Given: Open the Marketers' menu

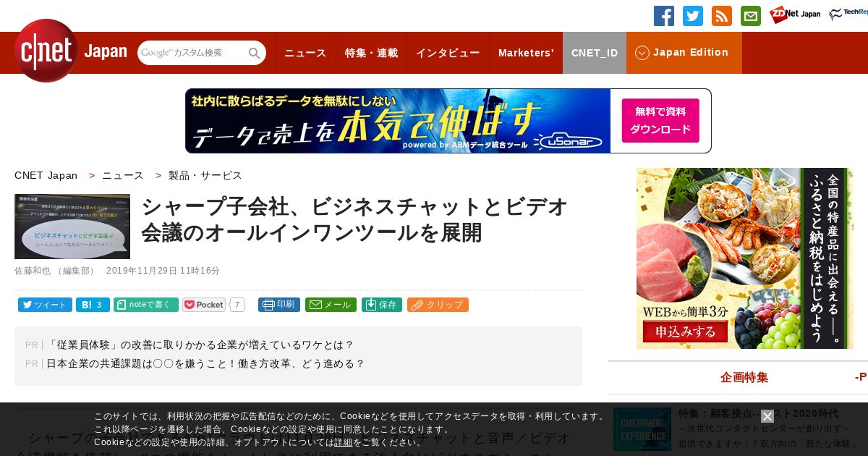Looking at the screenshot, I should (526, 53).
